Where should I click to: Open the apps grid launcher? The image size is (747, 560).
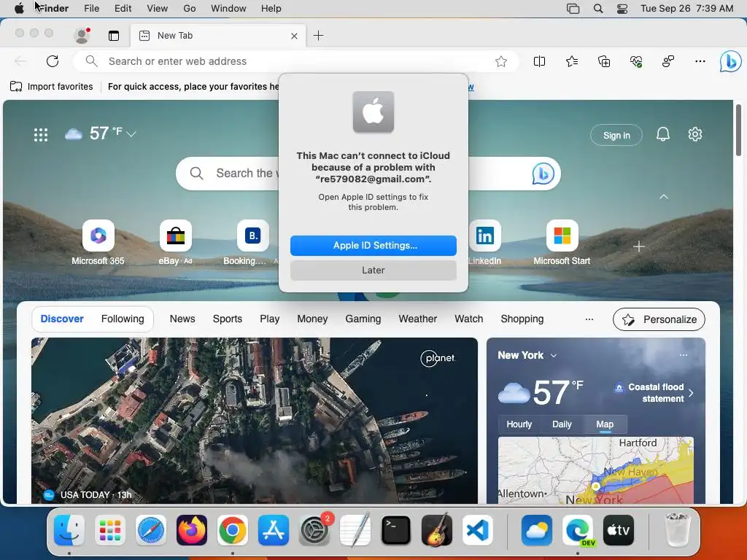click(x=41, y=135)
